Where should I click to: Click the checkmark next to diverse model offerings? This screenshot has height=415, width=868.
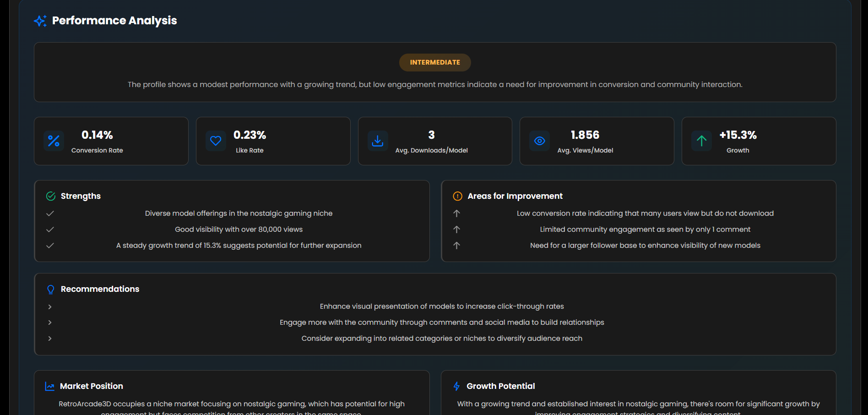[50, 213]
